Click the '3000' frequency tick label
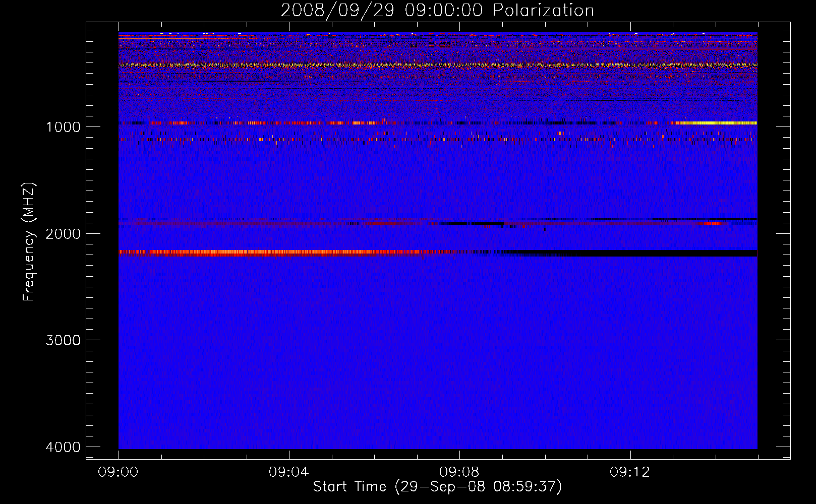816x504 pixels. coord(63,340)
